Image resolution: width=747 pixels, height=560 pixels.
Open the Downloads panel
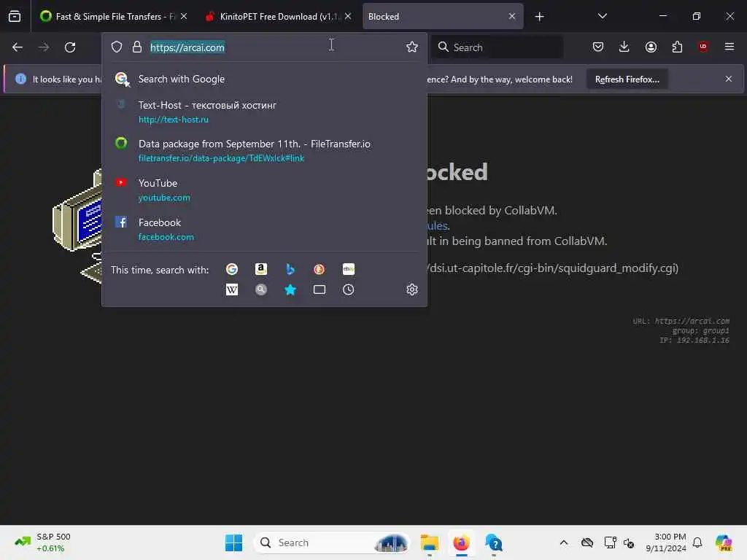click(624, 47)
